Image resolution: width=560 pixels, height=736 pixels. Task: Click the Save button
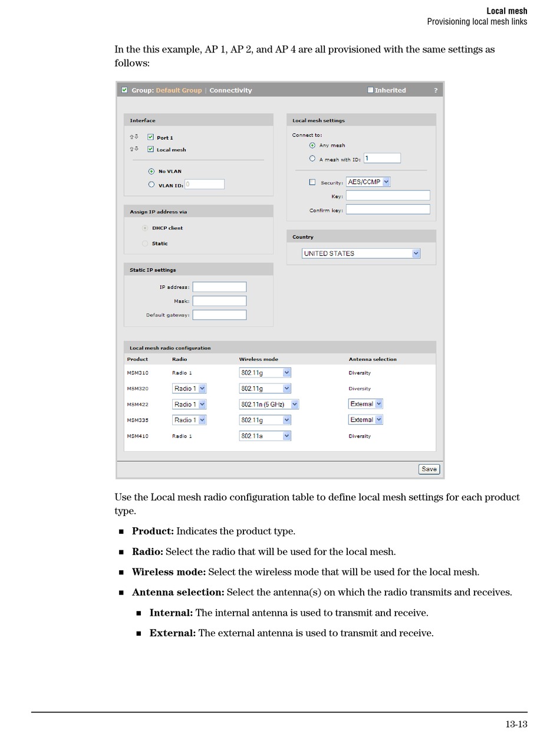click(x=429, y=469)
